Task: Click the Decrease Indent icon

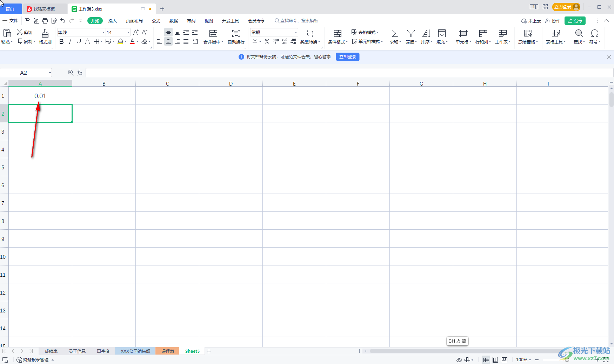Action: click(186, 32)
